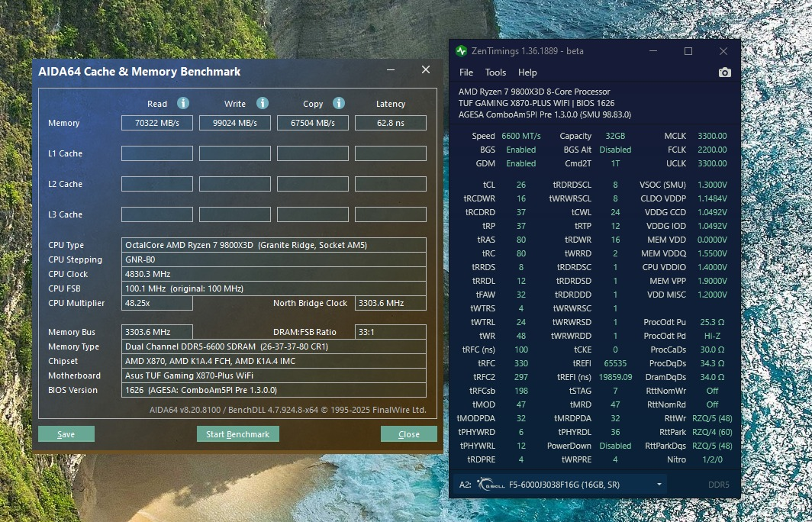
Task: Click the tRFC (ns) value 100
Action: pos(521,350)
